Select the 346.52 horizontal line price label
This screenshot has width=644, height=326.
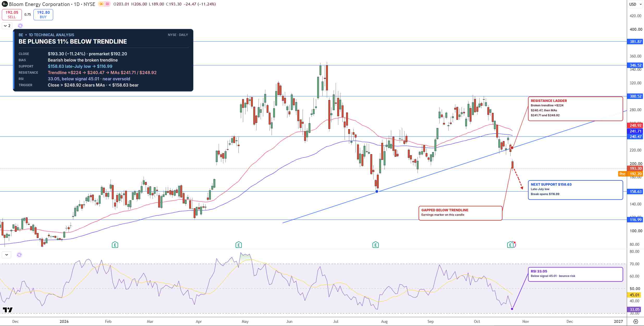click(x=635, y=65)
